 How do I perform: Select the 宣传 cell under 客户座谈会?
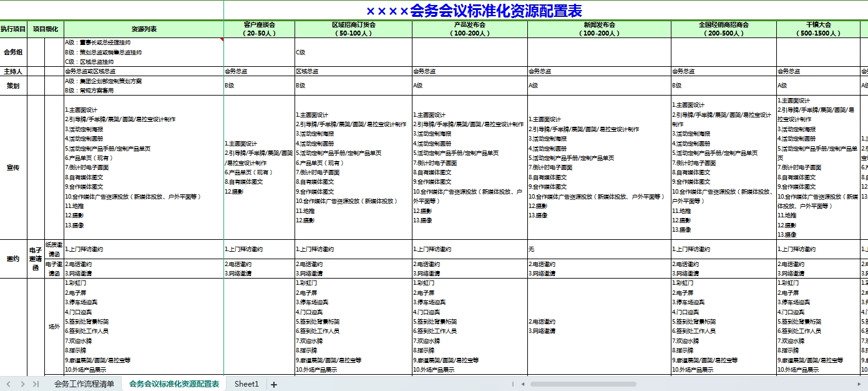[x=259, y=167]
